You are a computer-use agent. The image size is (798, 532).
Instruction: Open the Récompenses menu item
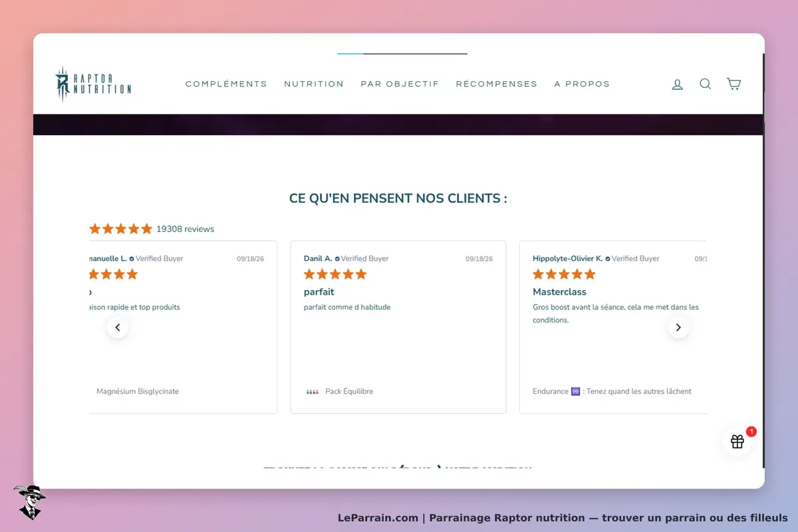497,84
